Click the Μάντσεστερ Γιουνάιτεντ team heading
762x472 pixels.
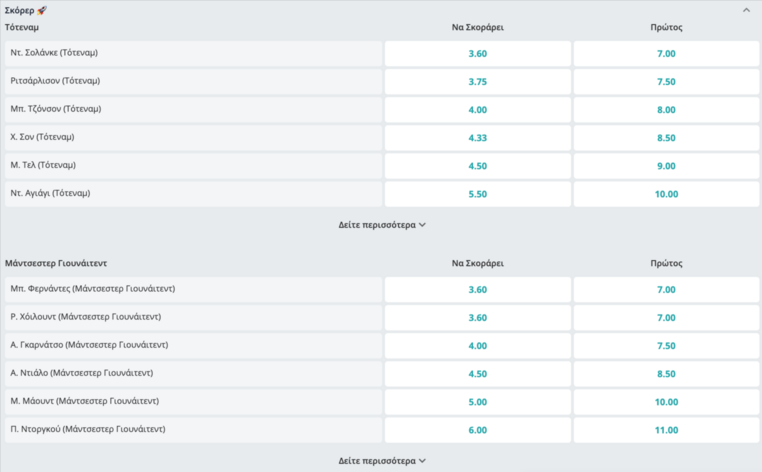(56, 263)
